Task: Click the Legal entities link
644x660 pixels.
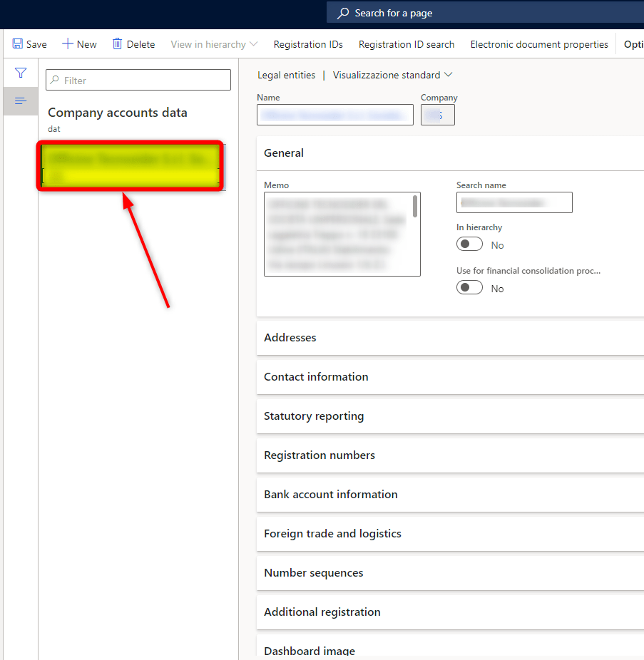Action: pos(286,75)
